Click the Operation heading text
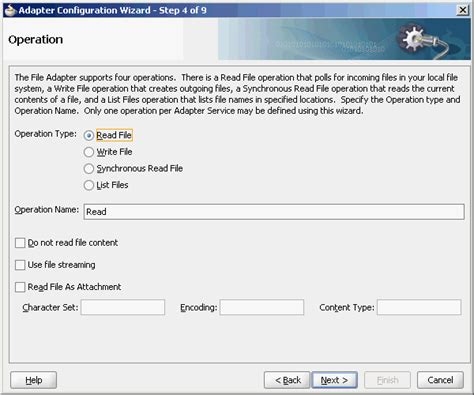474x395 pixels. click(x=36, y=40)
